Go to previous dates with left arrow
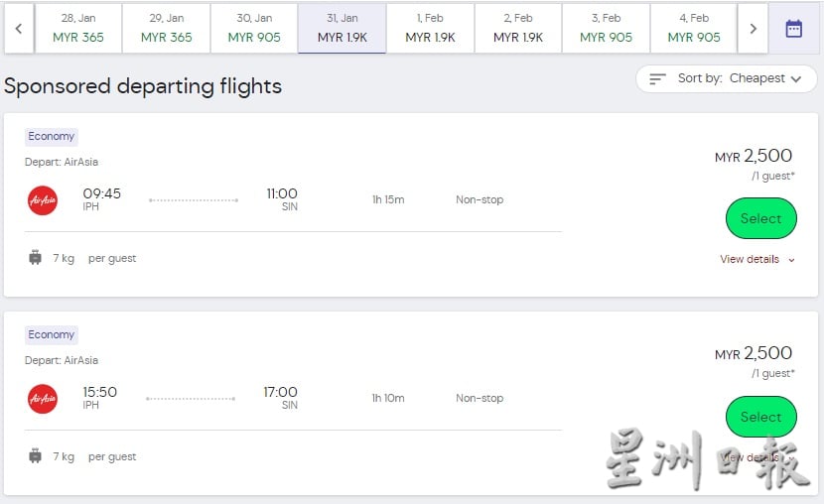Image resolution: width=824 pixels, height=504 pixels. click(19, 29)
